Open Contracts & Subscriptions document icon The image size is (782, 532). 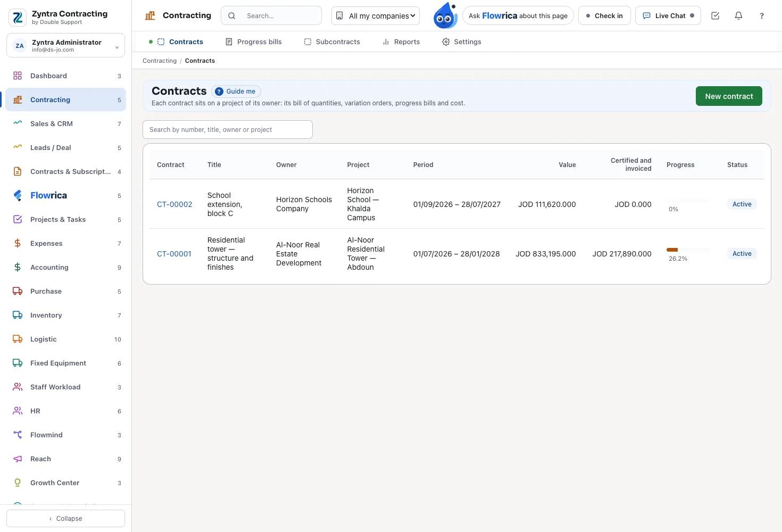pyautogui.click(x=18, y=171)
